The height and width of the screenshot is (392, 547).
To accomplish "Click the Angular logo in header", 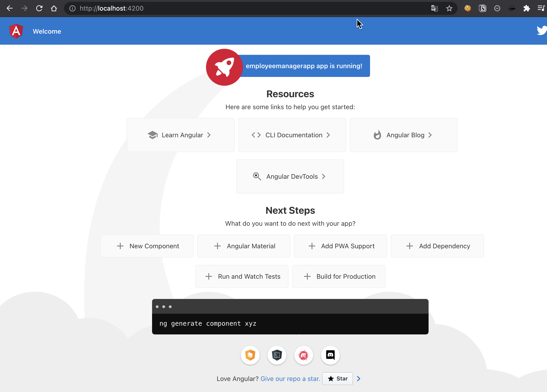I will pos(16,31).
